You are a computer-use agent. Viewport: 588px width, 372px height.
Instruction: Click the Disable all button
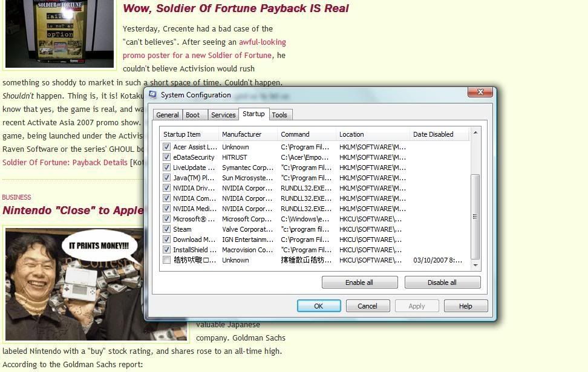pyautogui.click(x=442, y=282)
